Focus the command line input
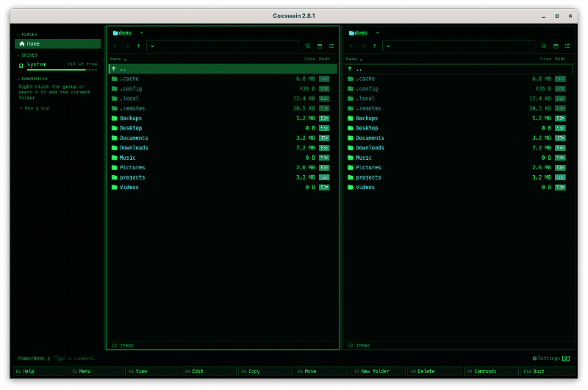 [290, 358]
